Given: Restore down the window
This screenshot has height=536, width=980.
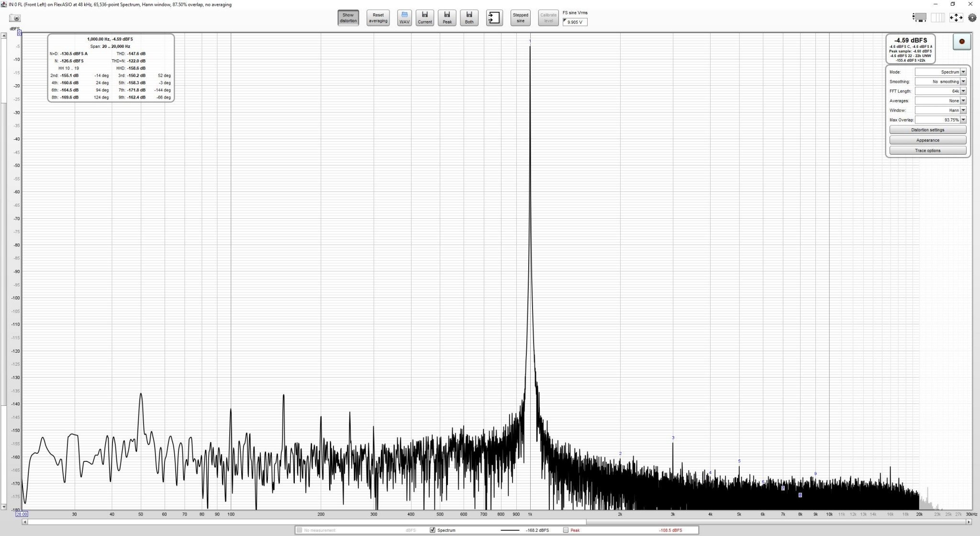Looking at the screenshot, I should (x=953, y=4).
